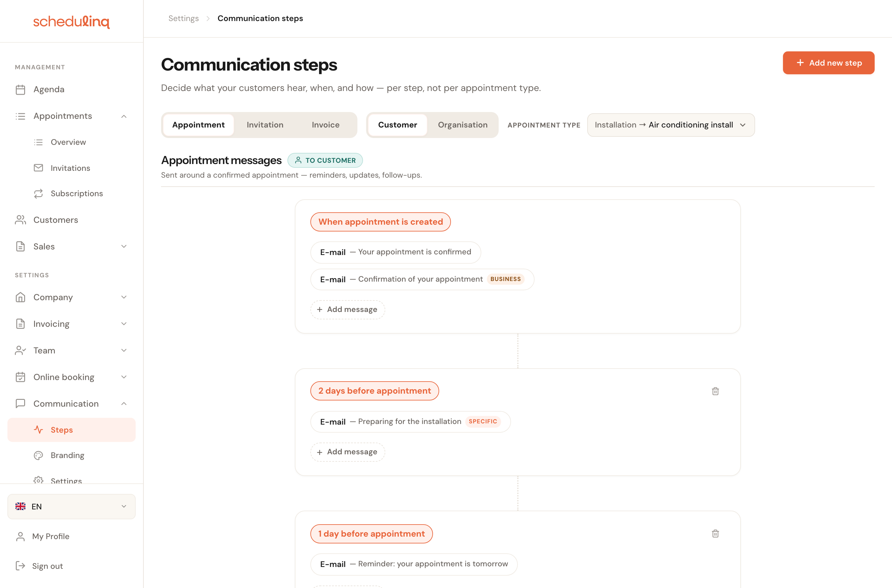Click the My Profile user icon
892x588 pixels.
click(x=20, y=537)
